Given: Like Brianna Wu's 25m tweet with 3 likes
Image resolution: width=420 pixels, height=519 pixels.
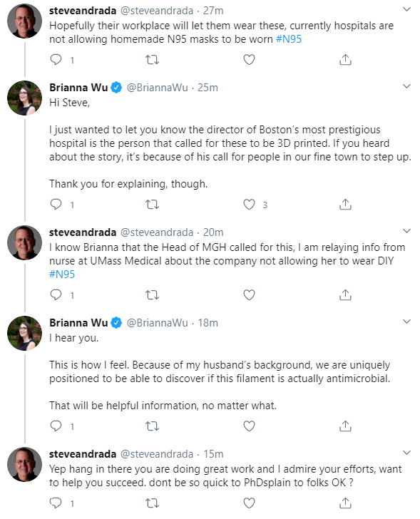Looking at the screenshot, I should (250, 205).
